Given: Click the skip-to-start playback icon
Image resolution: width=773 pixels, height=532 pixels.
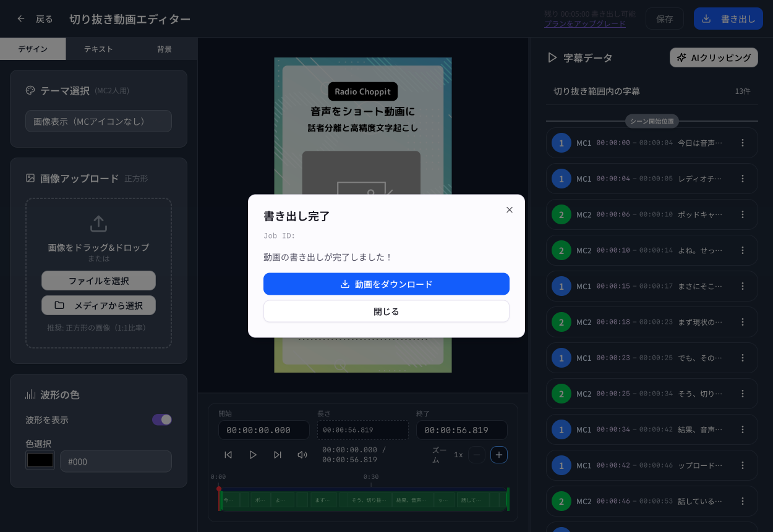Looking at the screenshot, I should (228, 455).
